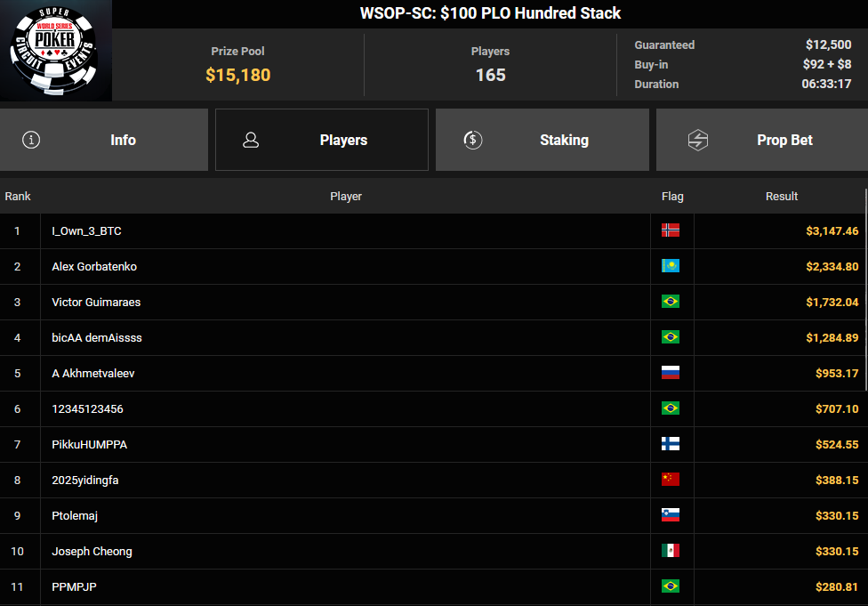Click the Mexico flag beside Joseph Cheong
The image size is (868, 606).
click(x=671, y=551)
